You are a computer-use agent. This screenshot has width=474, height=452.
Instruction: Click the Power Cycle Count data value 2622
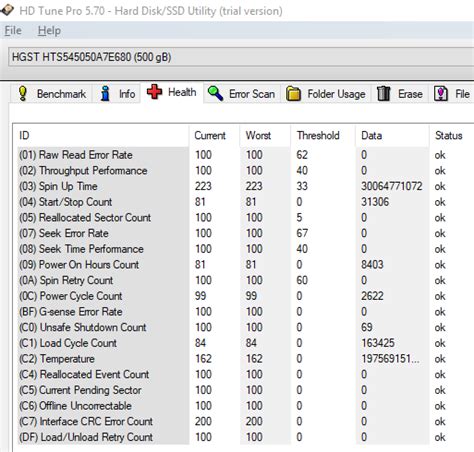click(372, 296)
